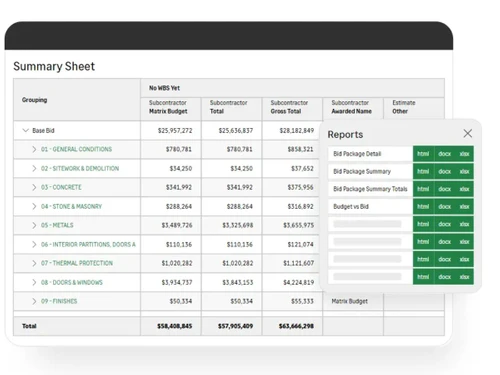Click the Total row label
The width and height of the screenshot is (500, 375).
(x=29, y=326)
